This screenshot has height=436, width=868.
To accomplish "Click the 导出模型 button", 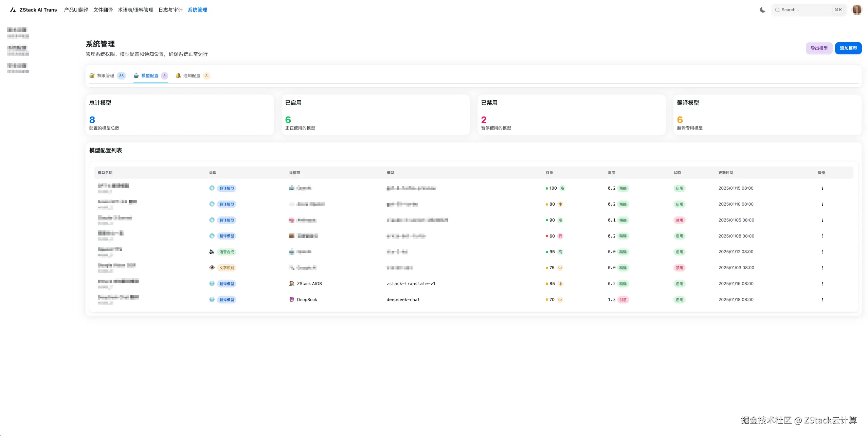I will (x=819, y=48).
